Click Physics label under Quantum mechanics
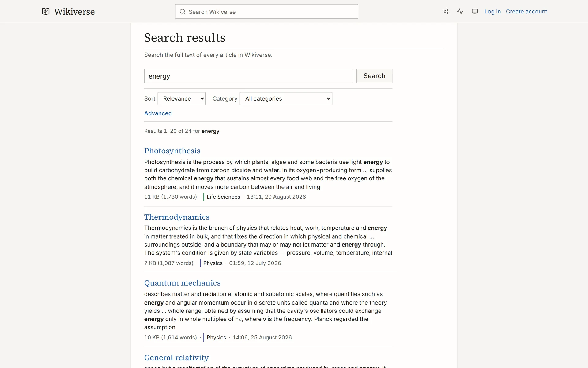 pos(216,338)
